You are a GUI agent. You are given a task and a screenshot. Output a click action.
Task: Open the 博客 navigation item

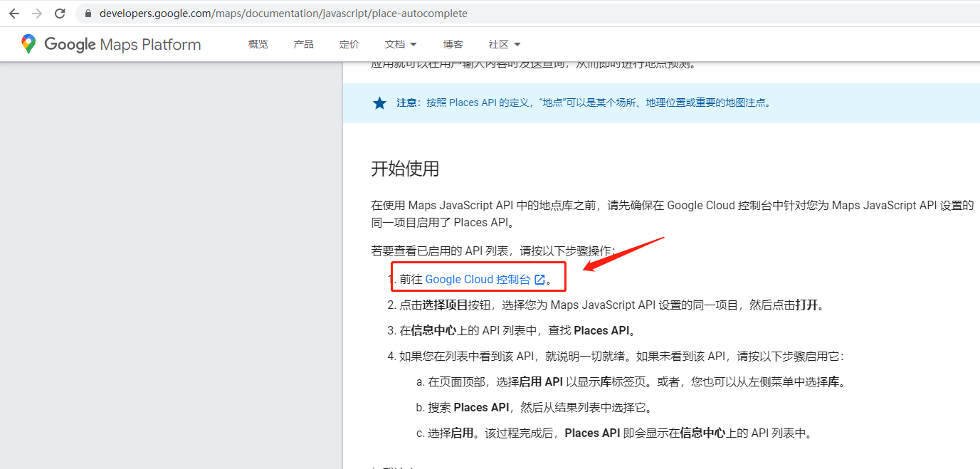point(453,44)
